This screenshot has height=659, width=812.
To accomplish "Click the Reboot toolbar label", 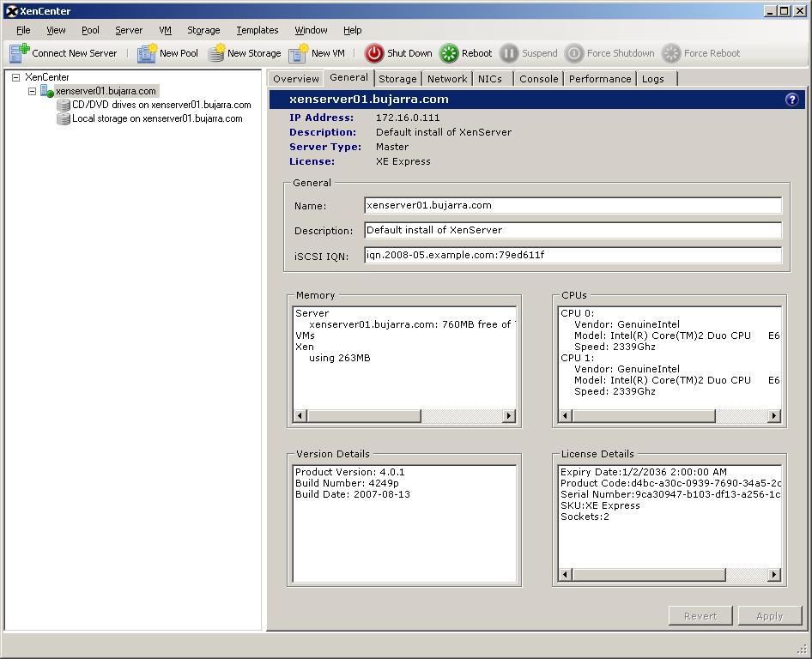I will click(477, 53).
